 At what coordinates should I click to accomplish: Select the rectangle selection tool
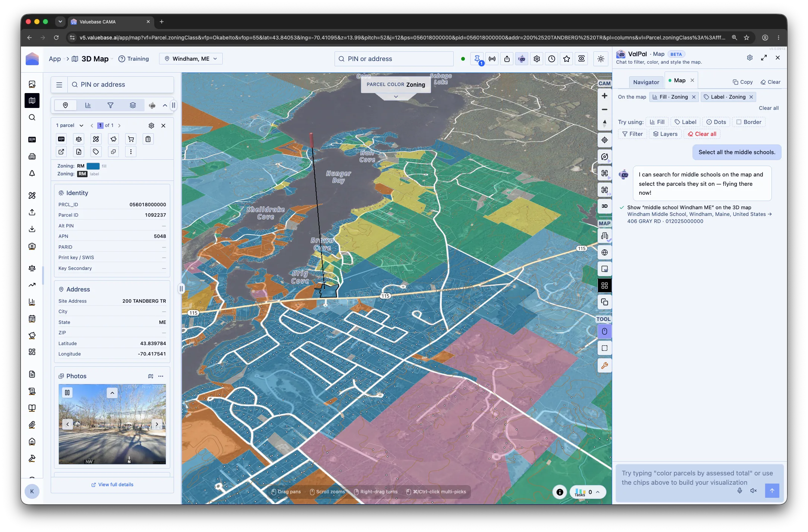604,348
